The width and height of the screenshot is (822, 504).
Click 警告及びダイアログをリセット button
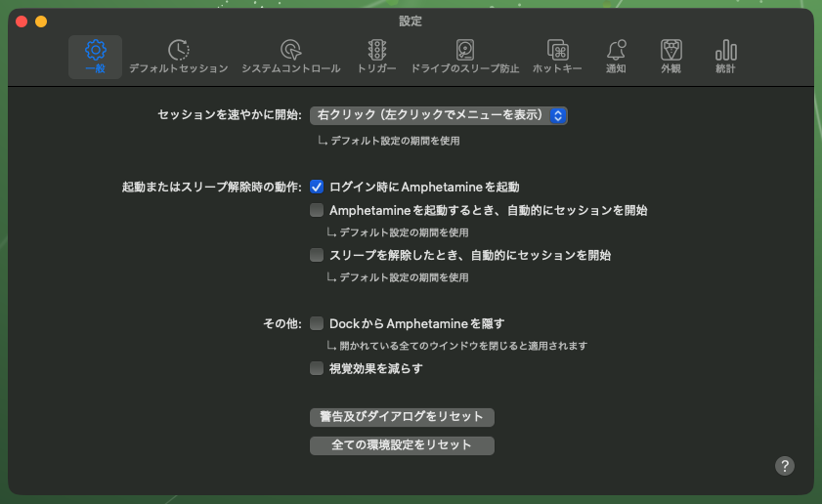point(402,417)
